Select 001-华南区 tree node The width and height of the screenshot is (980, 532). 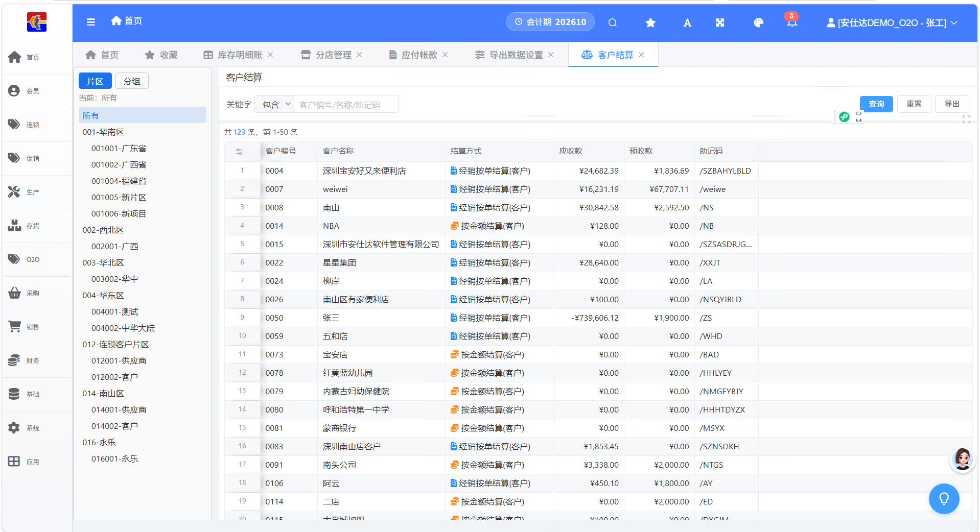pos(103,132)
